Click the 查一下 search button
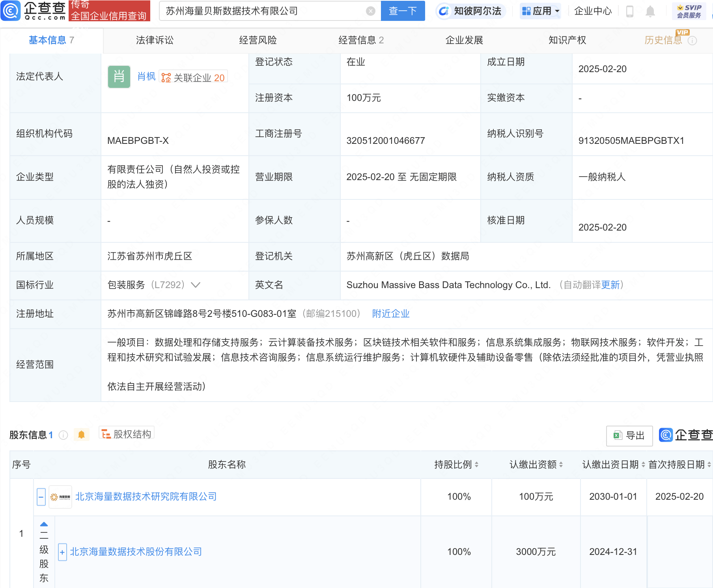713x588 pixels. [403, 11]
